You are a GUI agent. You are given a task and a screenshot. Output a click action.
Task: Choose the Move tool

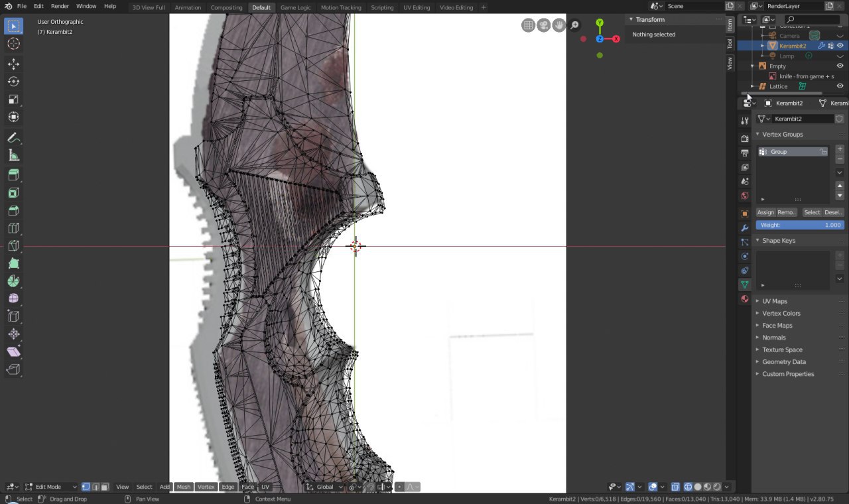tap(13, 64)
